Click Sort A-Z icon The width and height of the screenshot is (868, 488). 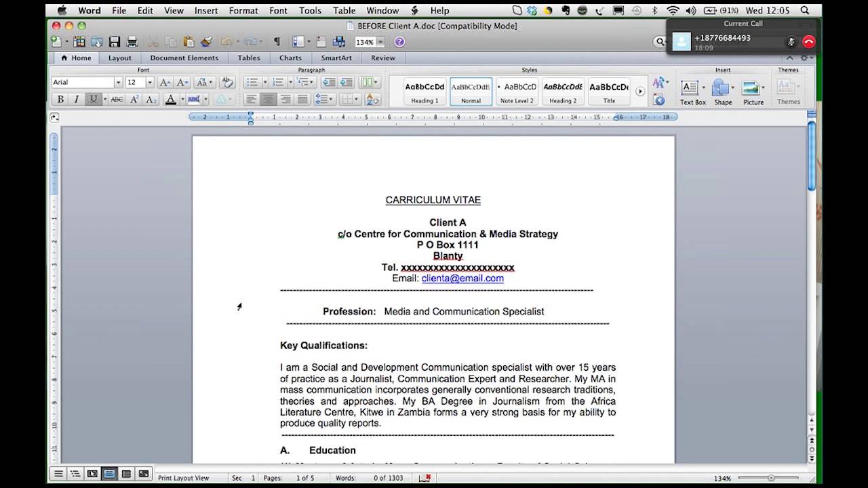[x=372, y=100]
